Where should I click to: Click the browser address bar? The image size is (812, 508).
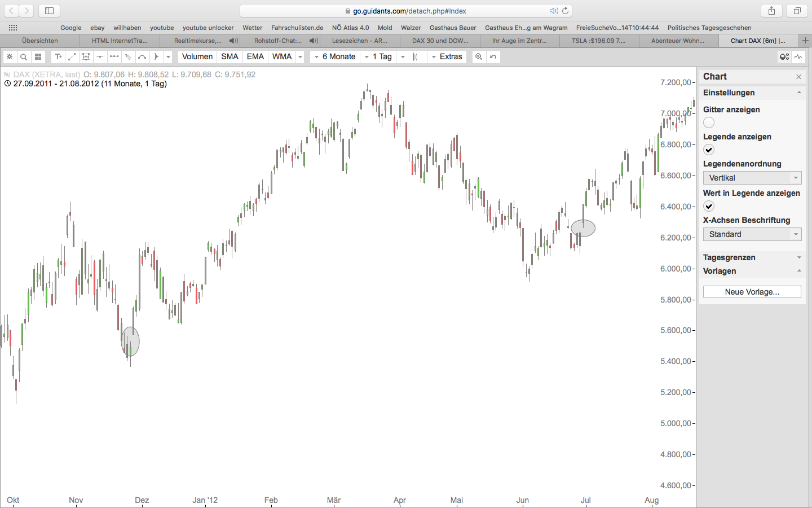[x=406, y=10]
